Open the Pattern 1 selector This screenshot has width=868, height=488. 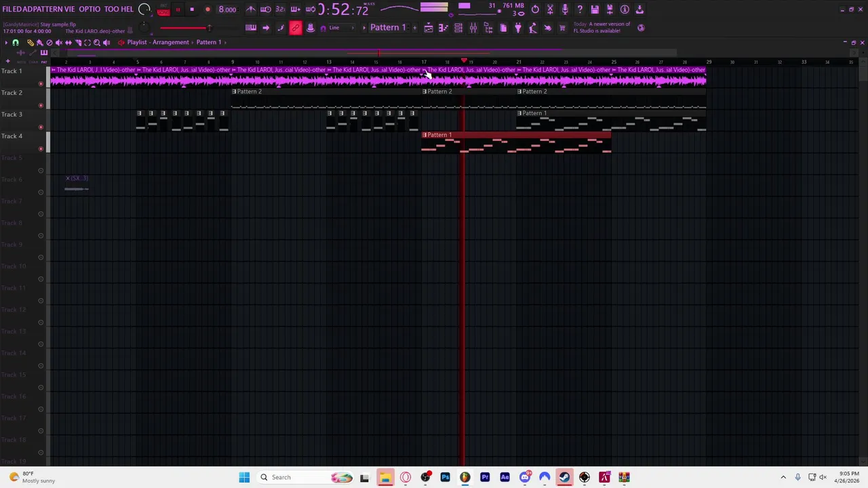pos(387,28)
